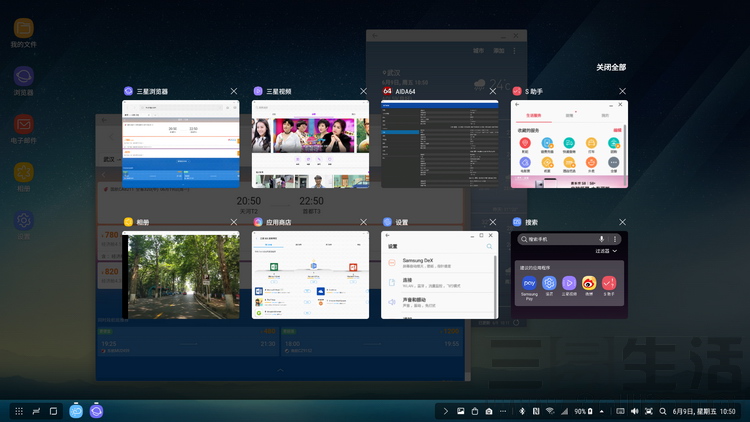This screenshot has width=750, height=422.
Task: Select the 设置 settings window card
Action: [x=439, y=275]
